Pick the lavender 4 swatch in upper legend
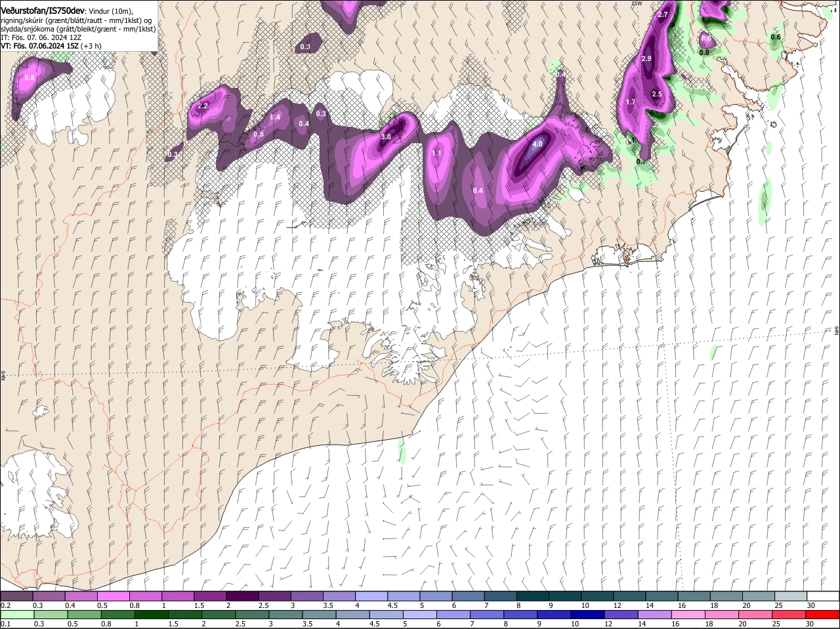840x629 pixels. [x=370, y=596]
